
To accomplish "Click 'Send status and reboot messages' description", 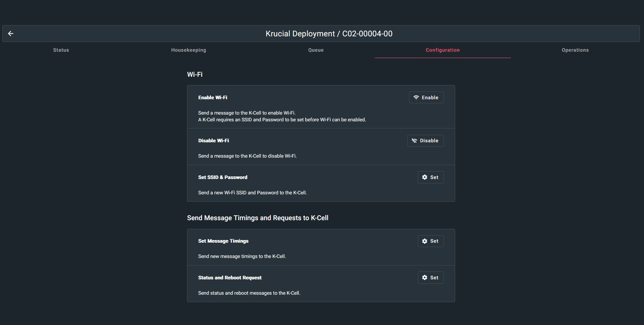I will [x=249, y=293].
